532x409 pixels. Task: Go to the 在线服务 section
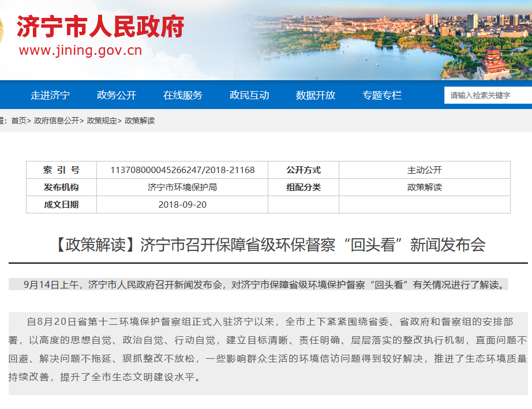[183, 95]
